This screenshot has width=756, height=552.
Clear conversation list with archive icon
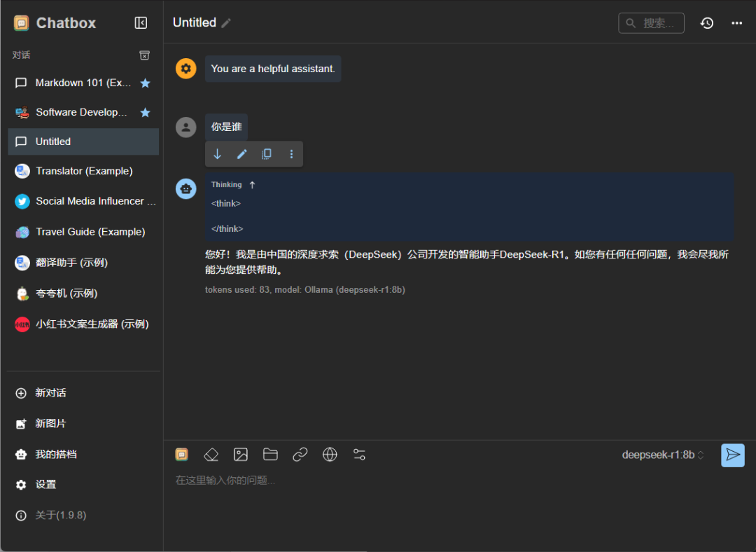(144, 55)
